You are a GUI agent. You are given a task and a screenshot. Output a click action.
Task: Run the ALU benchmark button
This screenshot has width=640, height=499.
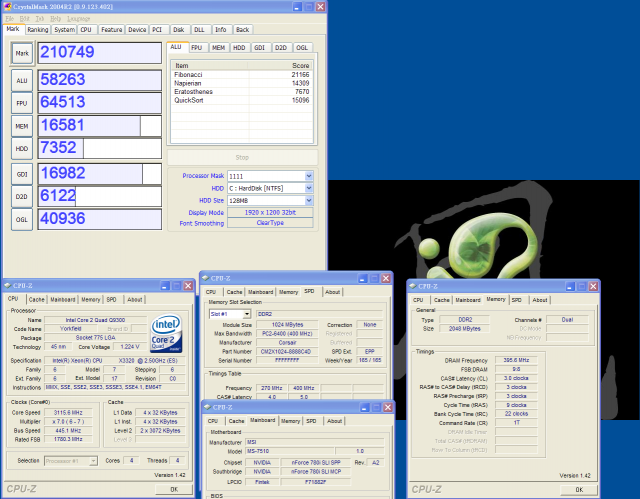click(22, 80)
